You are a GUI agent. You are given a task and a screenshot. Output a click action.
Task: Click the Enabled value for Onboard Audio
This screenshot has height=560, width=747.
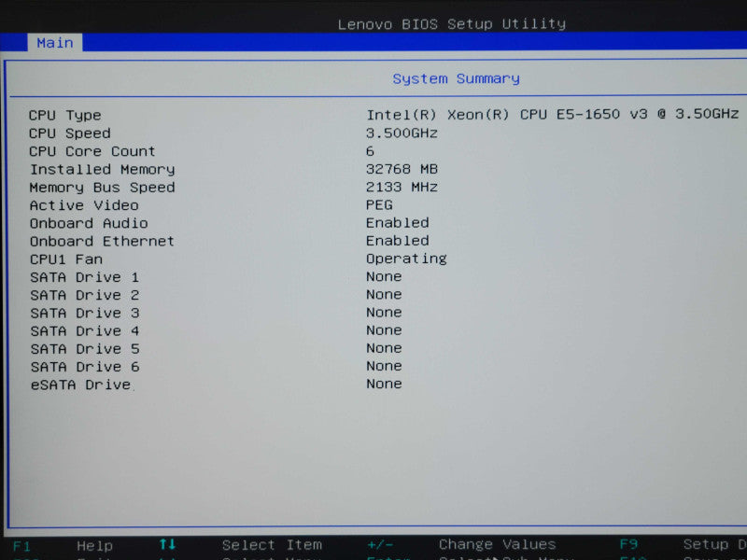[x=398, y=223]
